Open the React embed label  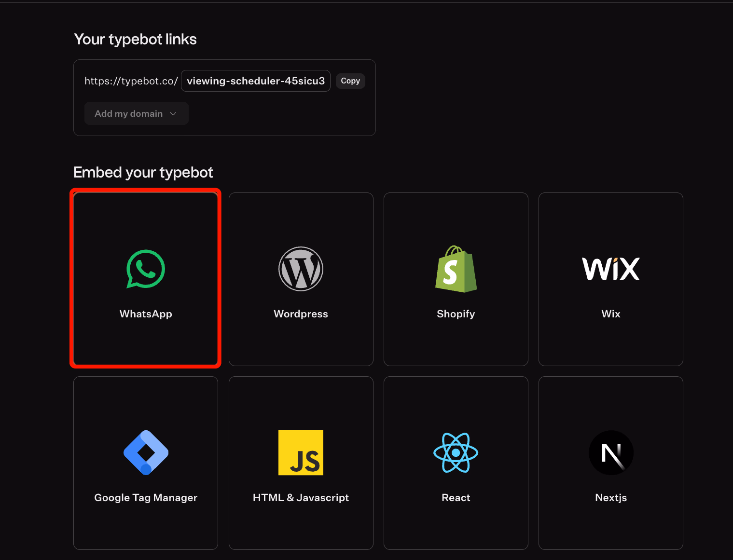point(456,498)
